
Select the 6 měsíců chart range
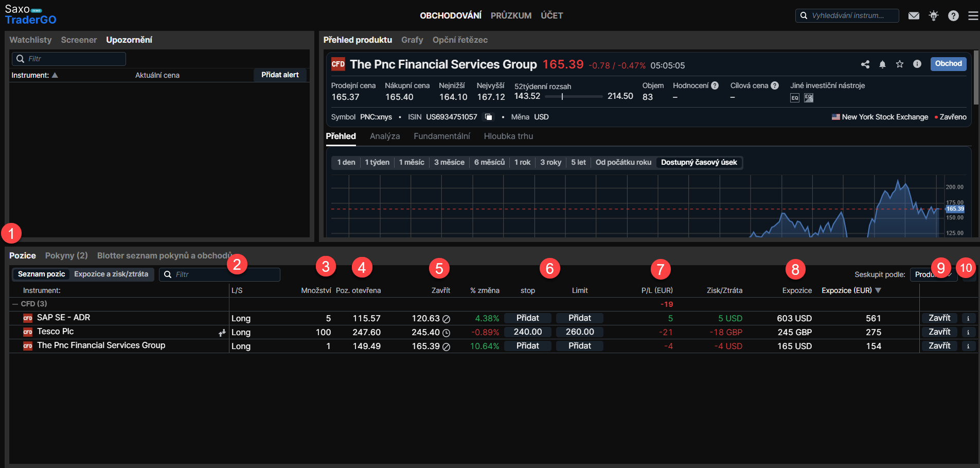(489, 162)
